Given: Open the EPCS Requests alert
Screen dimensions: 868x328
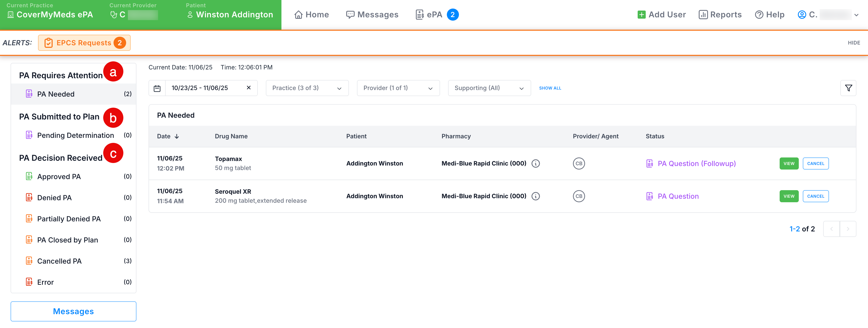Looking at the screenshot, I should [x=84, y=43].
